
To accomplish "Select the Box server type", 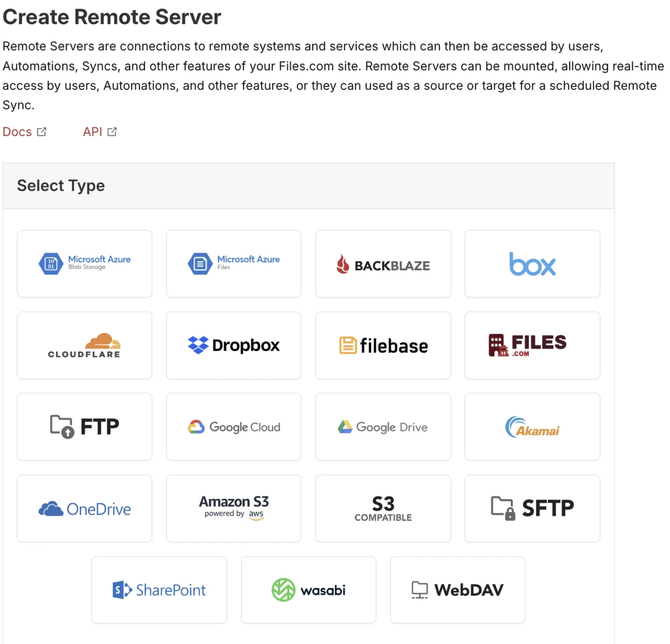I will click(532, 264).
